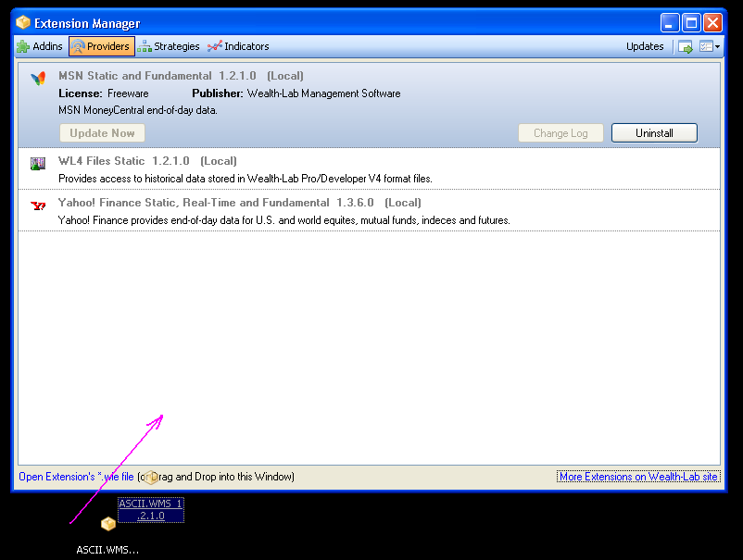Click the window icon with green arrow
The width and height of the screenshot is (743, 560).
pos(686,46)
